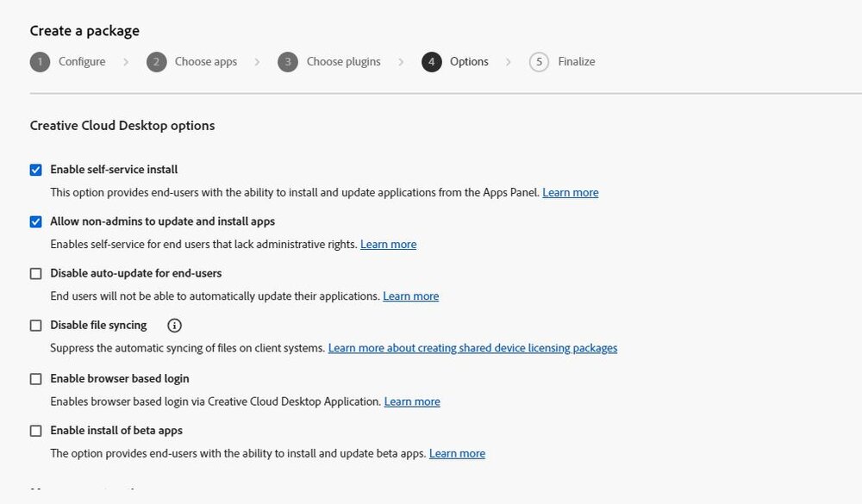Click Allow non-admins to update label text

pos(162,221)
